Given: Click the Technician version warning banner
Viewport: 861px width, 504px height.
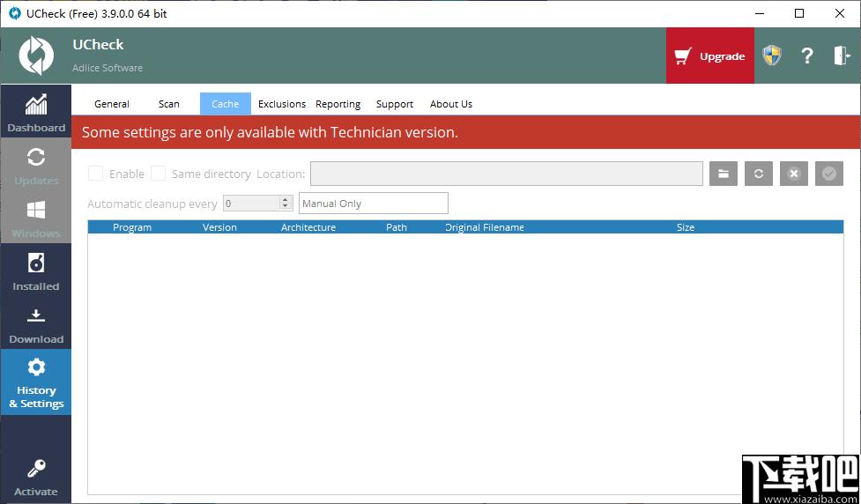Looking at the screenshot, I should [465, 132].
